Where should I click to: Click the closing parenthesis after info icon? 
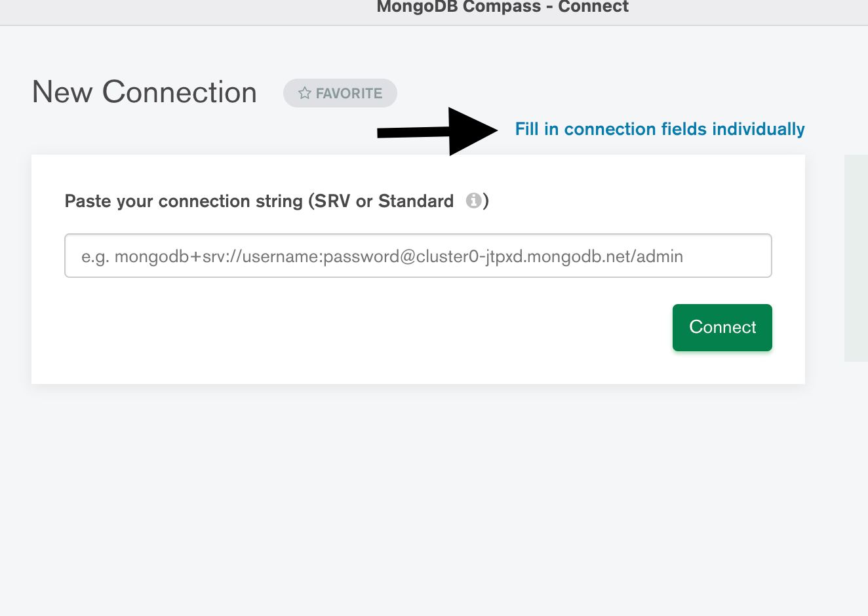click(x=486, y=201)
